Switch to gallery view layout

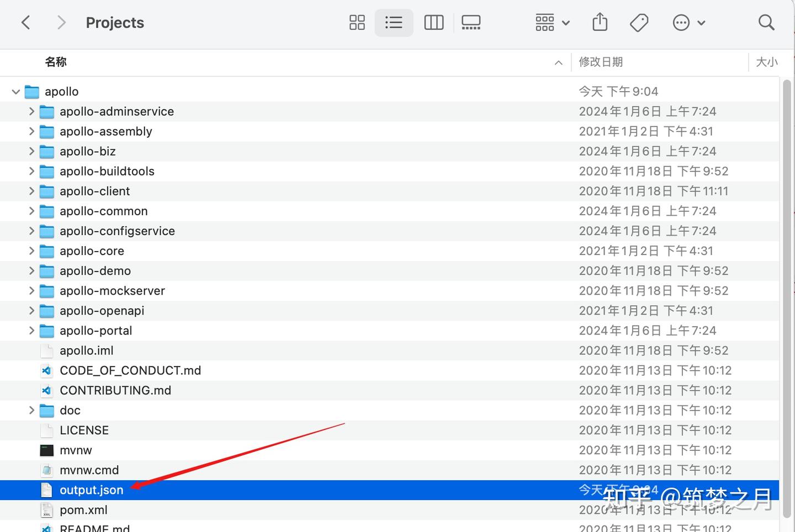[471, 23]
